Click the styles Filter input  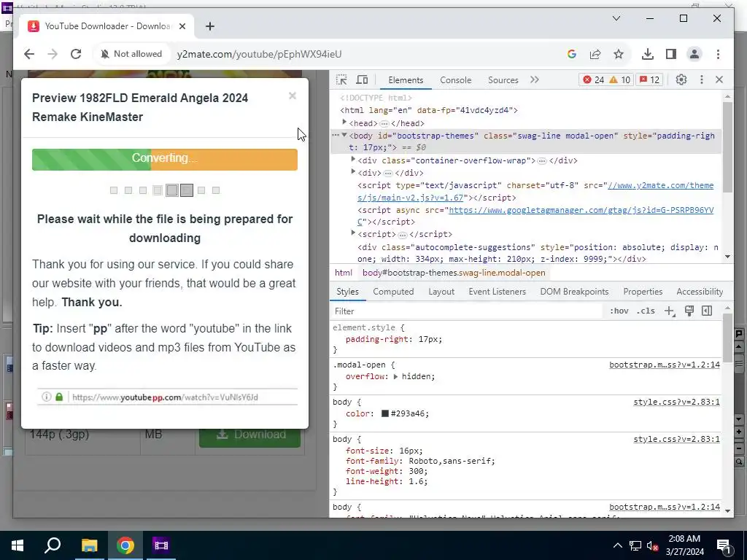[x=467, y=311]
